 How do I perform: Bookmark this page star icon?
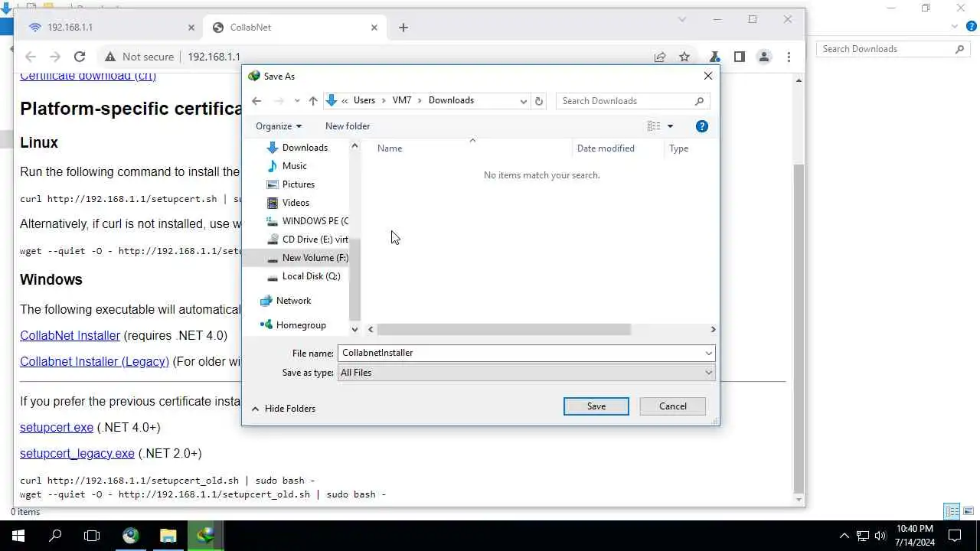click(684, 57)
